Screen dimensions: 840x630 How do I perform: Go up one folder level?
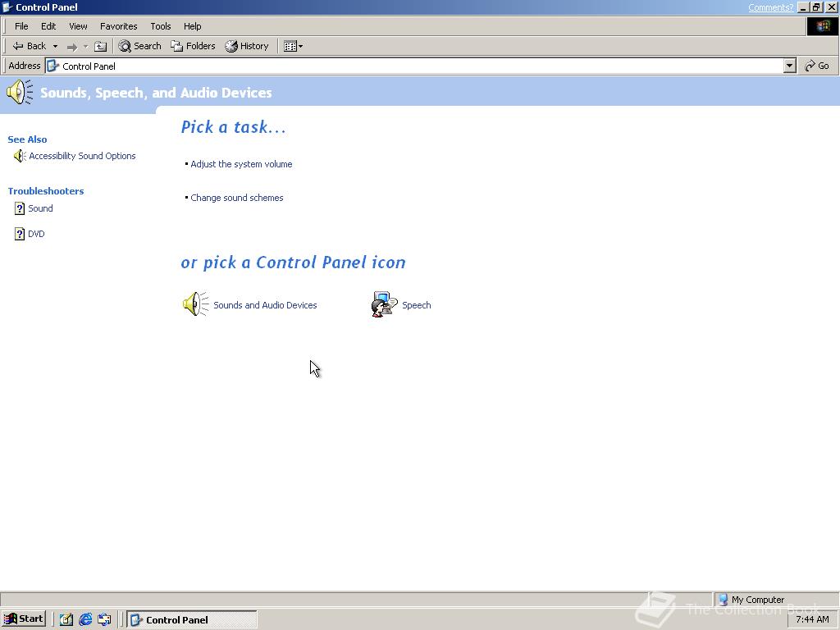(x=100, y=47)
